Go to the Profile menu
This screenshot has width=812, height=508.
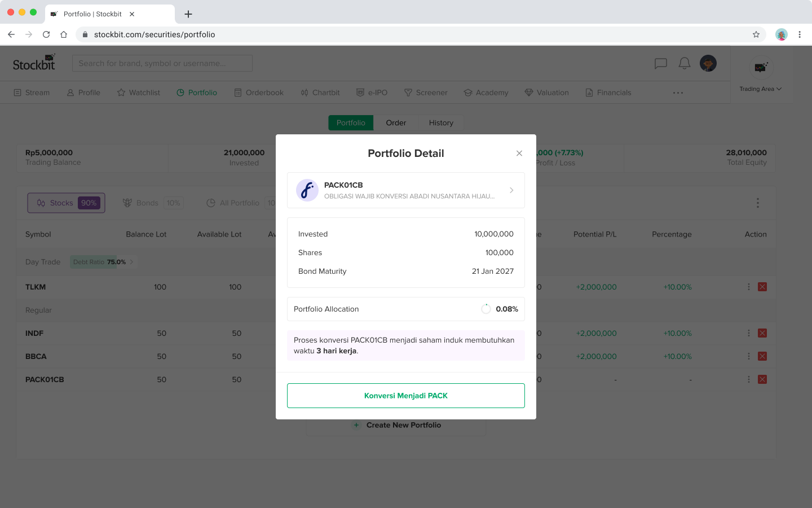pos(83,93)
